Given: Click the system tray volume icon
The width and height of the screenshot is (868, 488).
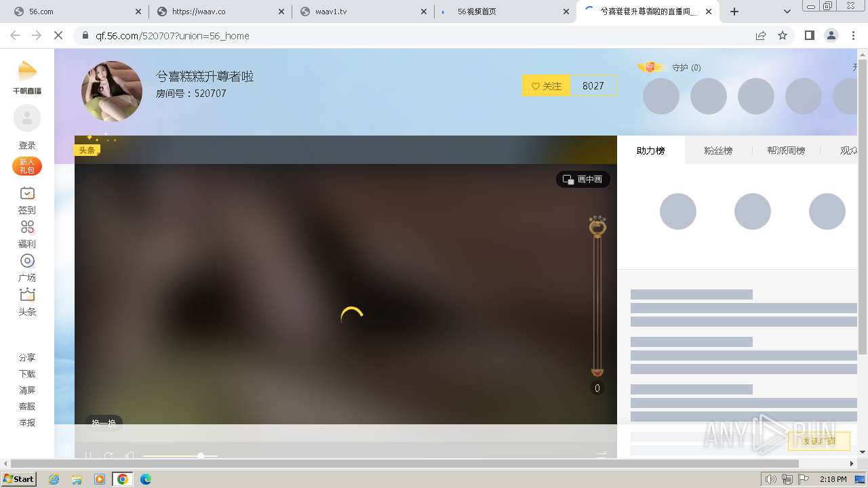Looking at the screenshot, I should click(771, 479).
